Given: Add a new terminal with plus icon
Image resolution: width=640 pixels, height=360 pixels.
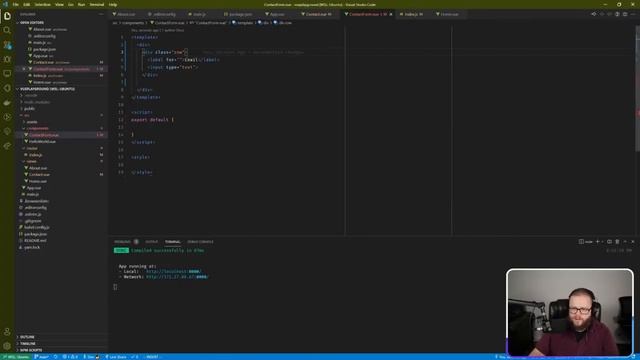Looking at the screenshot, I should [x=598, y=242].
